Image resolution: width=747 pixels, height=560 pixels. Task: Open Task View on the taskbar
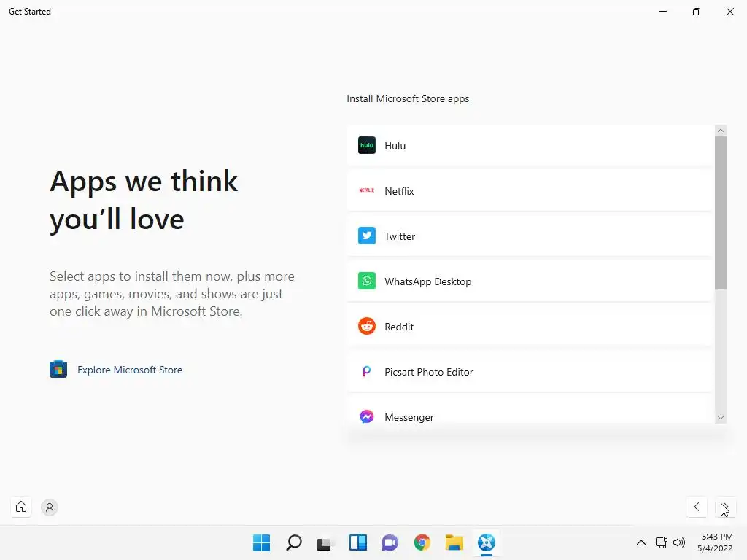[x=325, y=542]
